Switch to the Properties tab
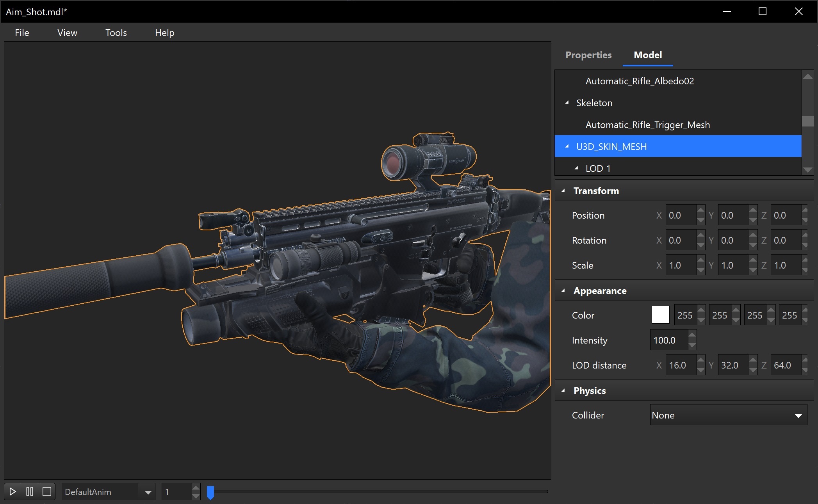 click(x=588, y=55)
